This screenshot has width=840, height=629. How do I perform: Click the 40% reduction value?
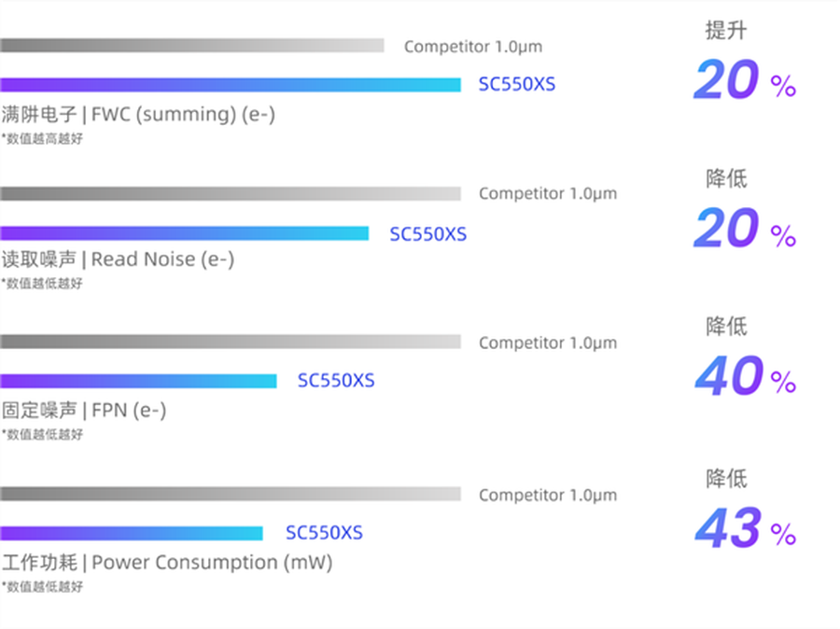tap(744, 377)
